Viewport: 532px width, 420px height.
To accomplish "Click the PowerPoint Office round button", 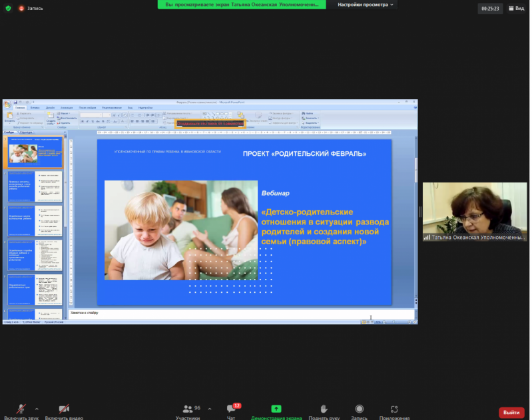I will pyautogui.click(x=7, y=105).
